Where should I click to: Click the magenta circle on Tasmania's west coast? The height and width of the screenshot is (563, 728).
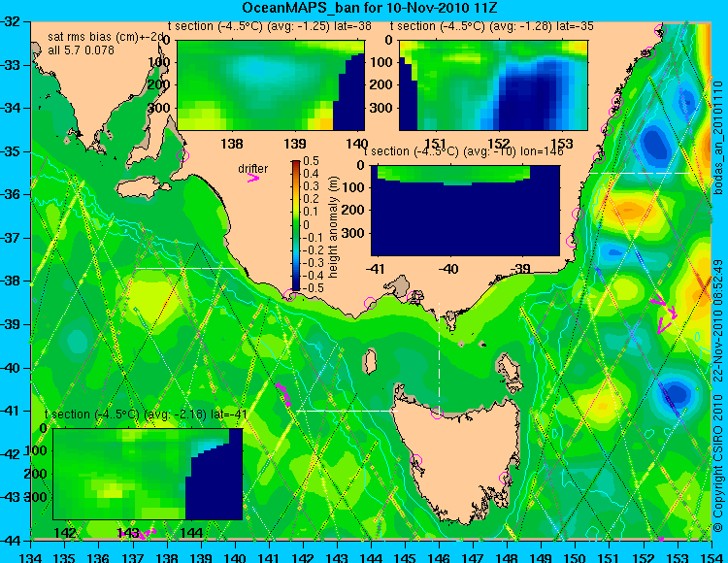(x=415, y=460)
